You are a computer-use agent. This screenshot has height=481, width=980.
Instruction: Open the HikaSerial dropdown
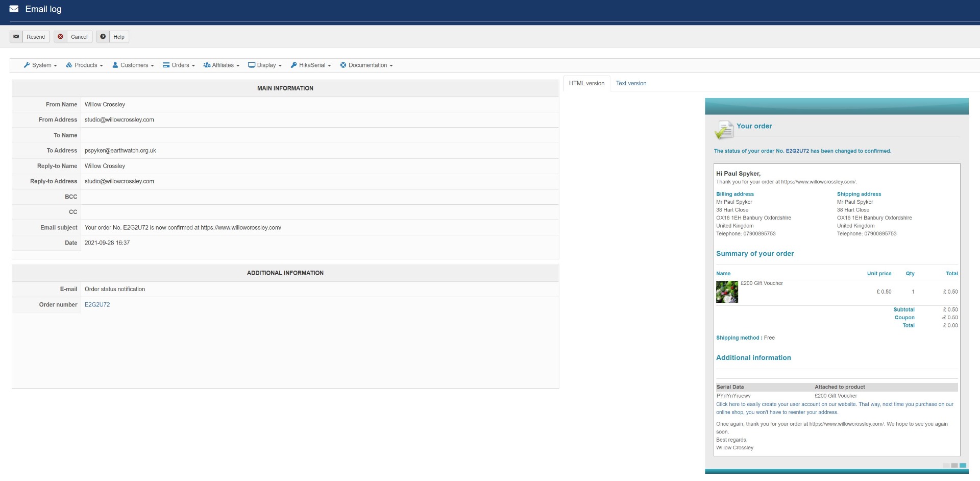(310, 65)
